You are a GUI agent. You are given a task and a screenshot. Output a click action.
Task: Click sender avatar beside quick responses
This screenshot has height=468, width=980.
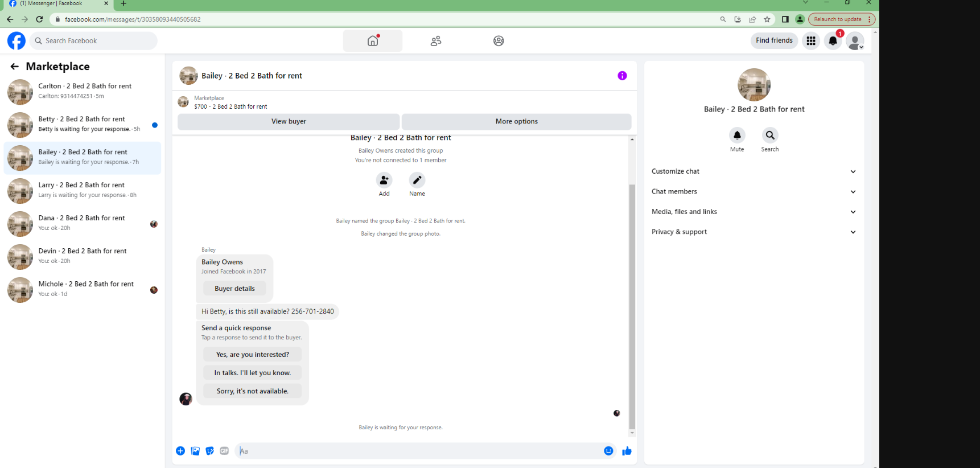pos(186,399)
